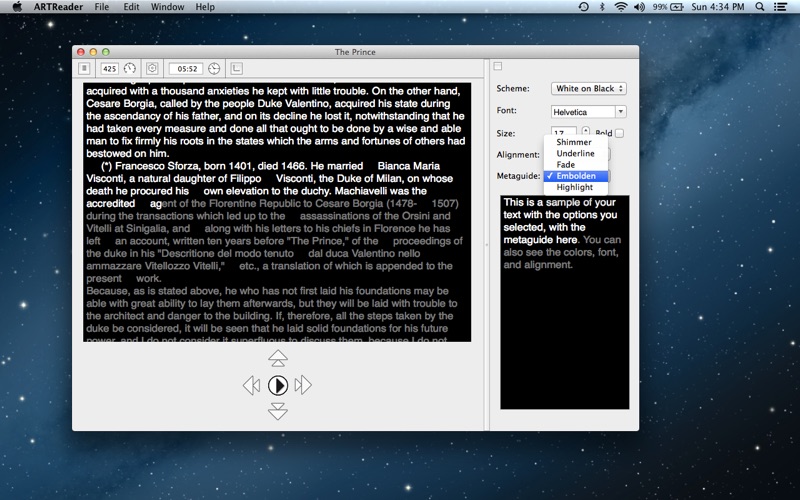800x500 pixels.
Task: Click the Time Machine icon in menu bar
Action: pyautogui.click(x=583, y=7)
